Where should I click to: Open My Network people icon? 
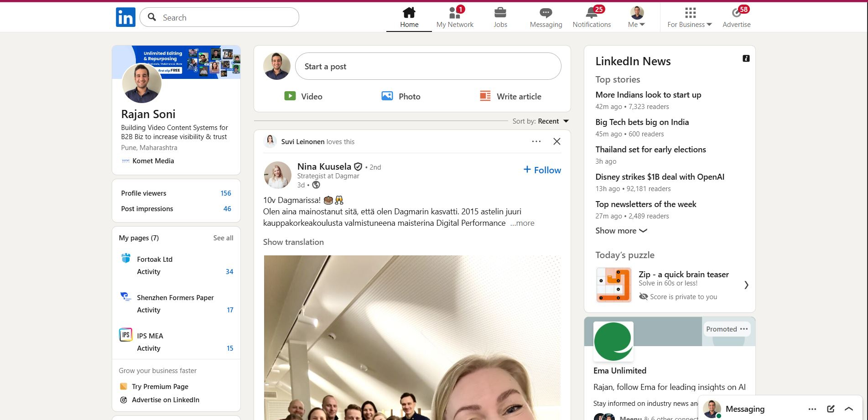[455, 12]
